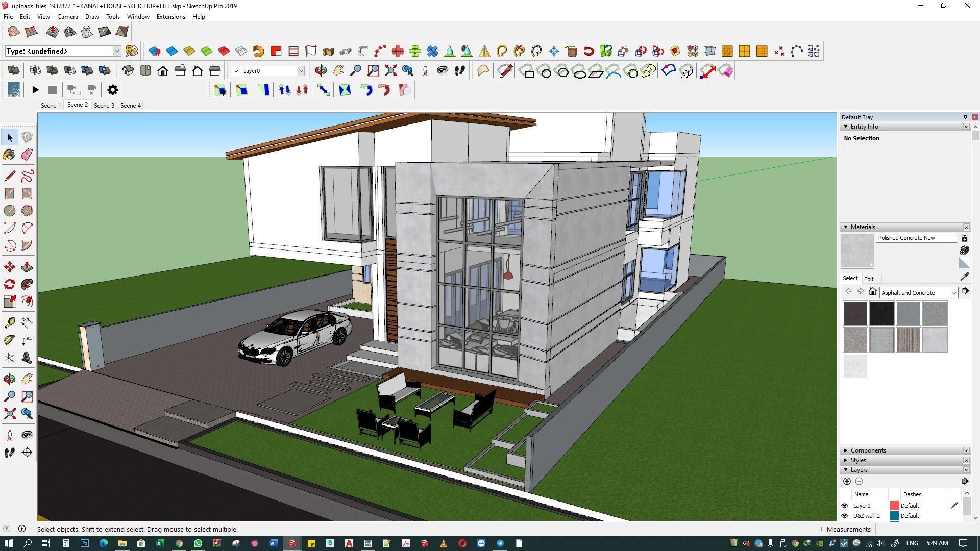
Task: Select the Walk footprints tool in left toolbar
Action: pyautogui.click(x=10, y=453)
